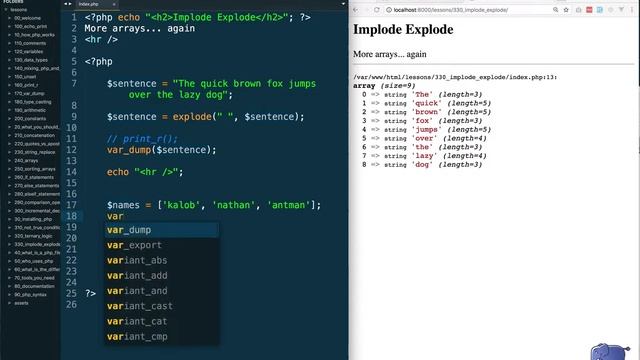640x360 pixels.
Task: Choose variant_abs from autocomplete list
Action: [162, 260]
